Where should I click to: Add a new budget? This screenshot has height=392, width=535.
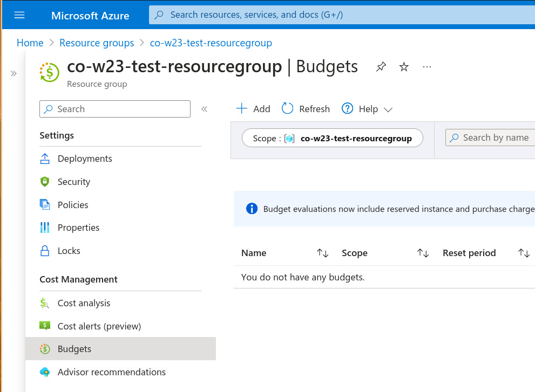click(x=252, y=108)
